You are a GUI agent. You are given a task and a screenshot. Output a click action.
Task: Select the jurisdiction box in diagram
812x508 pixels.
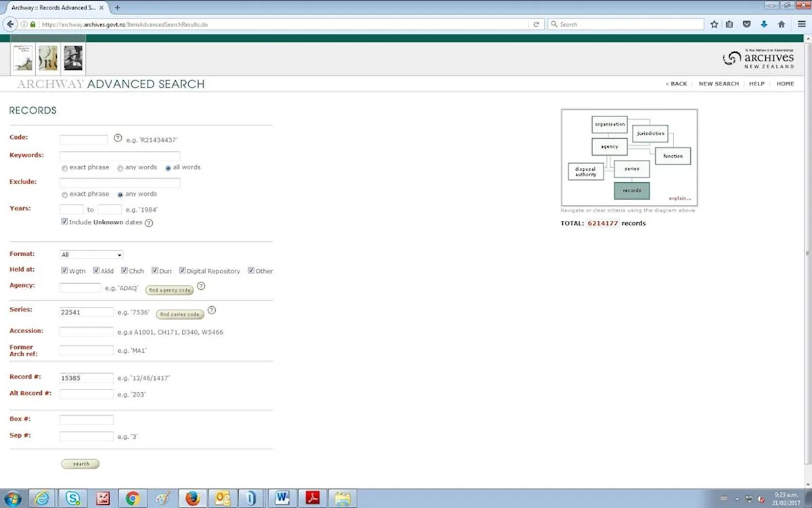[x=650, y=133]
